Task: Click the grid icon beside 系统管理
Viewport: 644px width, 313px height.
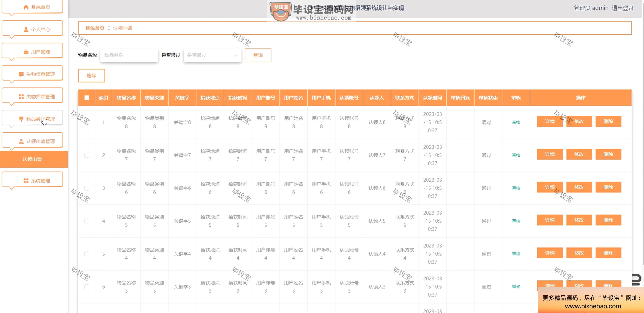Action: 26,181
